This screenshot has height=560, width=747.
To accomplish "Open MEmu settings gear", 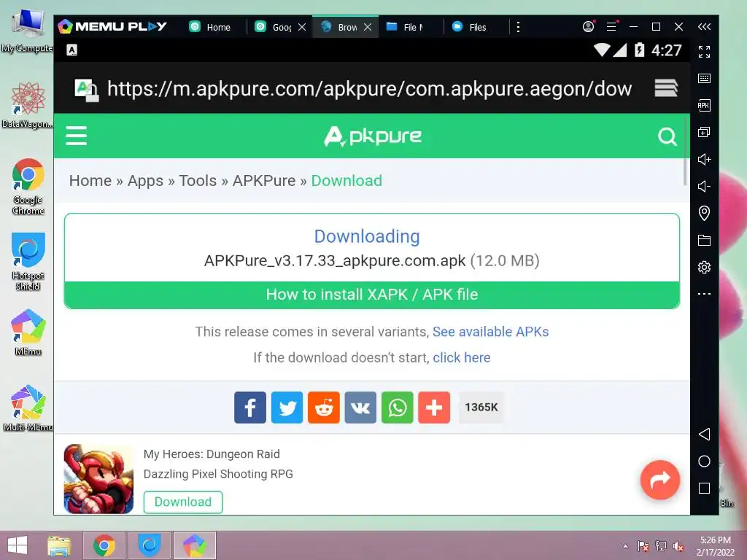I will [x=704, y=267].
